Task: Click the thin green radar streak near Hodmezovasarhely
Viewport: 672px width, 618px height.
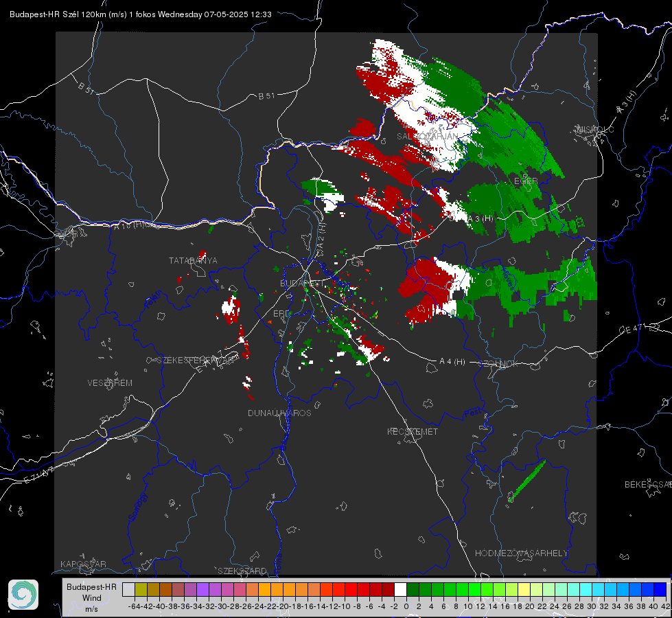Action: pos(526,481)
